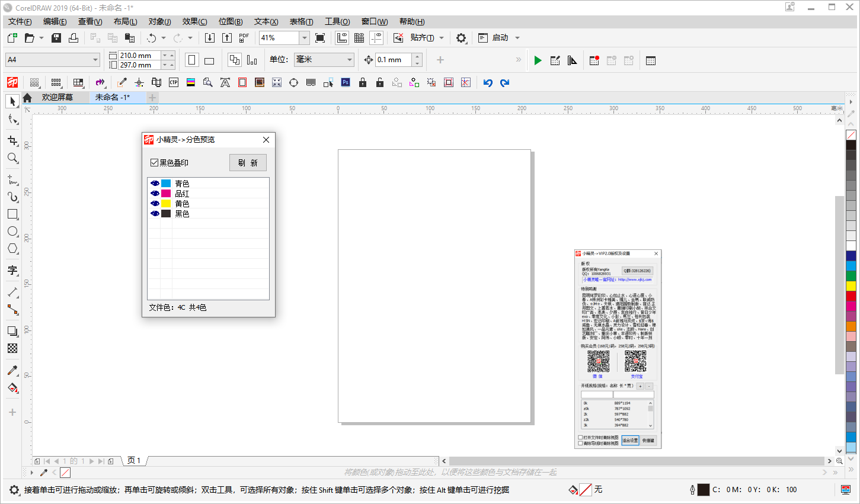The image size is (860, 504).
Task: Select the Ellipse tool
Action: pos(12,232)
